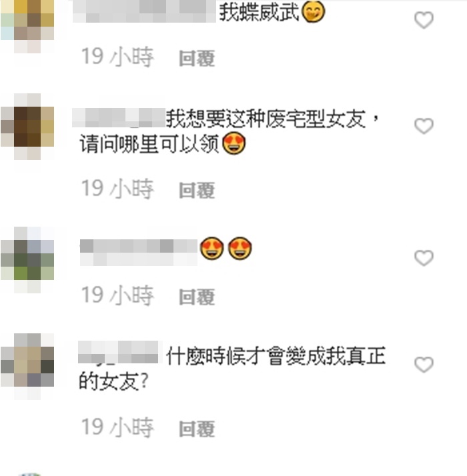467x476 pixels.
Task: Click the '19 小時' timestamp under heart-eyes comment
Action: 117,295
